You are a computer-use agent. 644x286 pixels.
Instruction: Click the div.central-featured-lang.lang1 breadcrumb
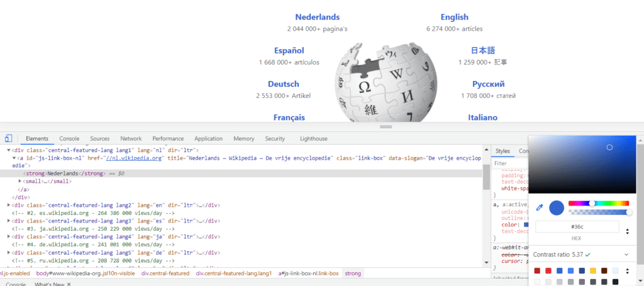[x=234, y=273]
